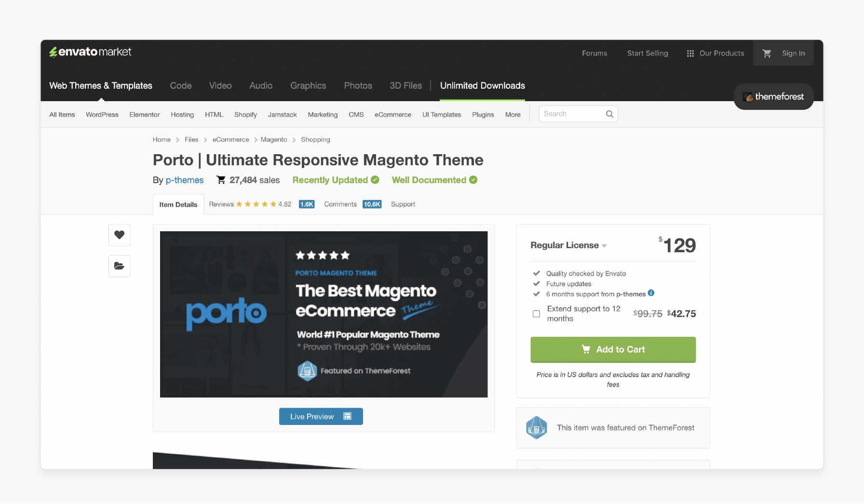The width and height of the screenshot is (864, 504).
Task: Click the 1.6K reviews count badge
Action: (x=307, y=204)
